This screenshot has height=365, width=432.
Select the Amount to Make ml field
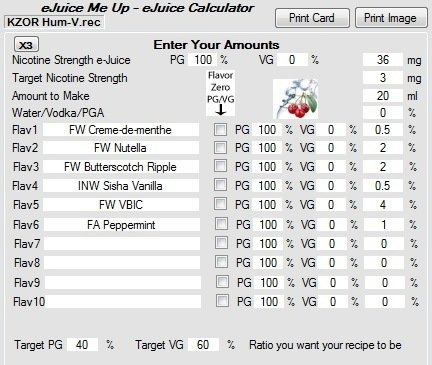383,96
